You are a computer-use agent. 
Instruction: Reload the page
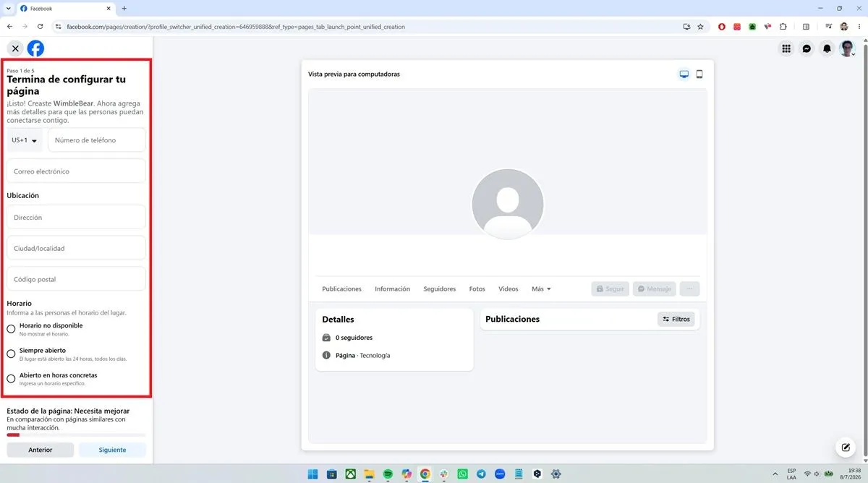pos(40,27)
